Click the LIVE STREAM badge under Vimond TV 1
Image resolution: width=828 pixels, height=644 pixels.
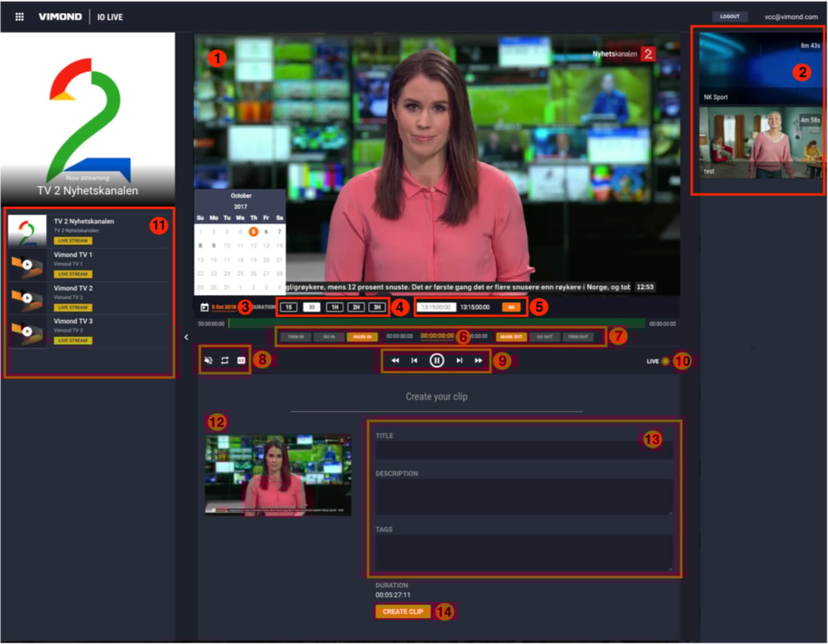point(73,274)
